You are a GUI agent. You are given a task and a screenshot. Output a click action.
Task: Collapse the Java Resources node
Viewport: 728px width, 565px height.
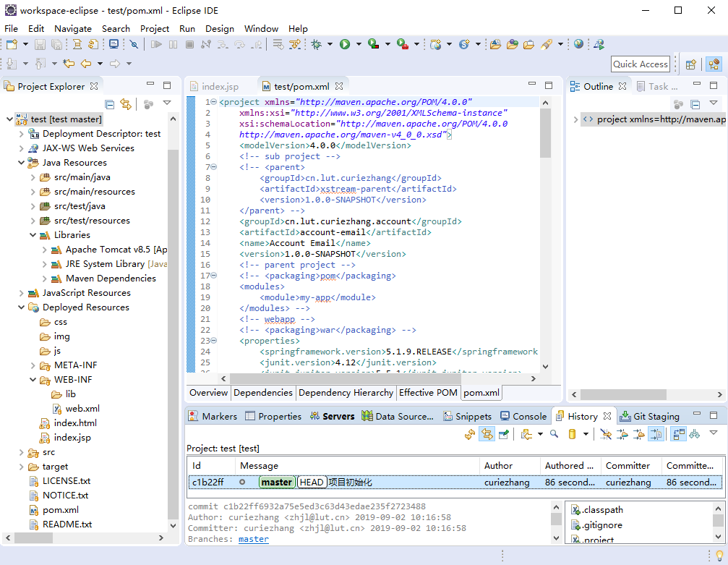click(x=21, y=163)
